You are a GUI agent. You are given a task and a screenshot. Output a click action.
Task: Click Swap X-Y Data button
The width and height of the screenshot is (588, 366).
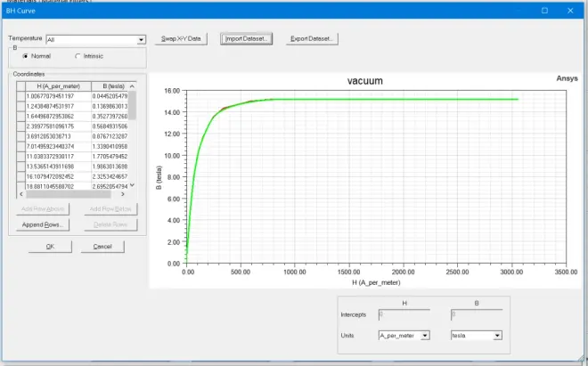[x=181, y=38]
